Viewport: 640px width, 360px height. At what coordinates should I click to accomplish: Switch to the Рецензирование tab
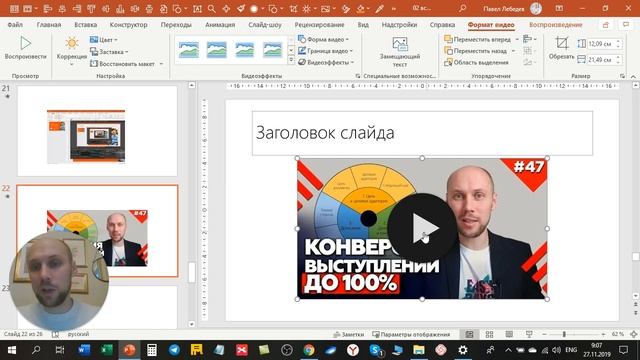coord(319,24)
